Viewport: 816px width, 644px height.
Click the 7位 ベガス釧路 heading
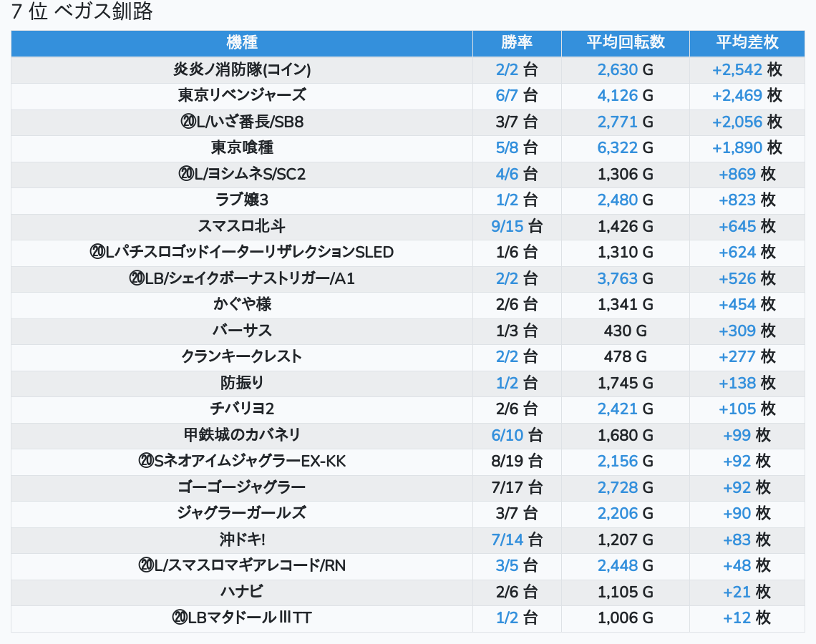(x=82, y=12)
